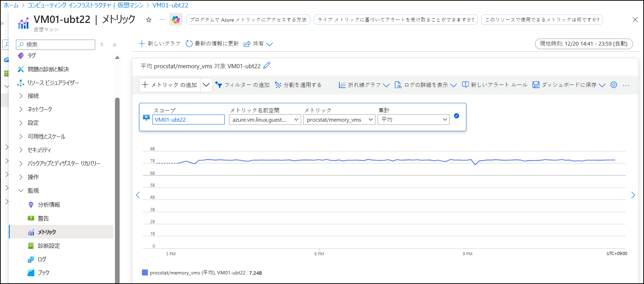Viewport: 644px width, 284px height.
Task: Click the VM metrics icon beside the title
Action: (23, 23)
